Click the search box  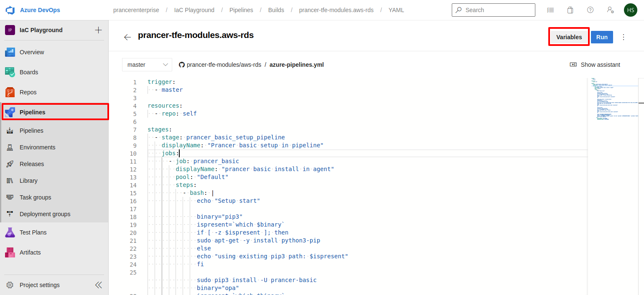493,10
